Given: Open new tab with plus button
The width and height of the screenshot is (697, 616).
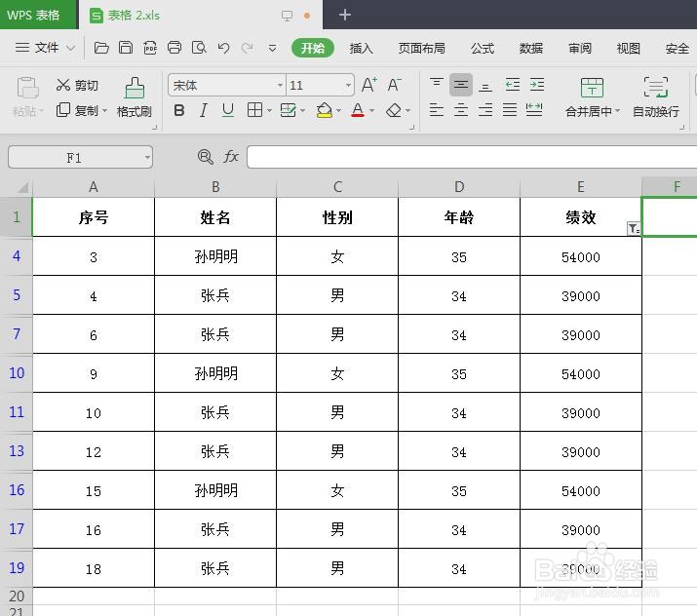Looking at the screenshot, I should pos(344,15).
